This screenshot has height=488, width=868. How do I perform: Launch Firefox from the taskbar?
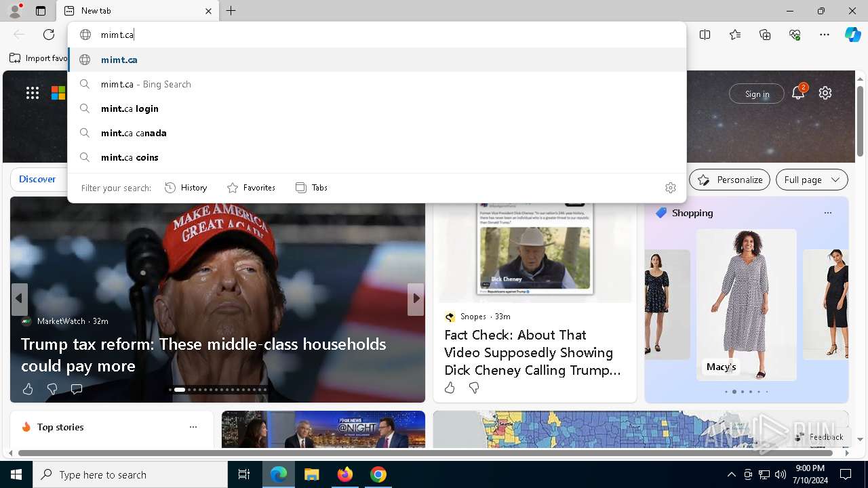[x=345, y=474]
